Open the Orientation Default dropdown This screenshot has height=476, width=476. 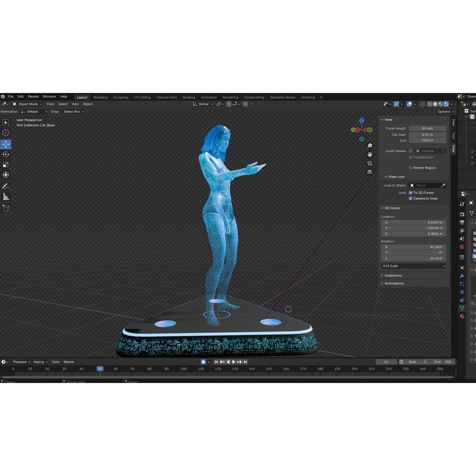[34, 112]
